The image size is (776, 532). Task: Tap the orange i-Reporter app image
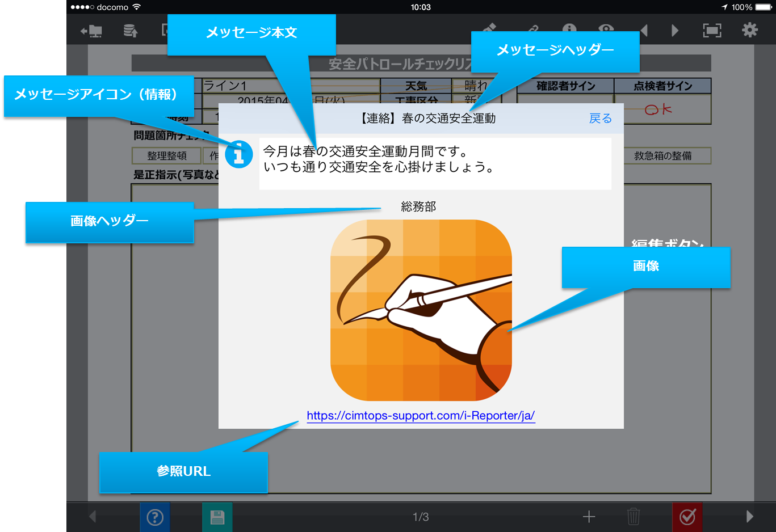point(421,310)
